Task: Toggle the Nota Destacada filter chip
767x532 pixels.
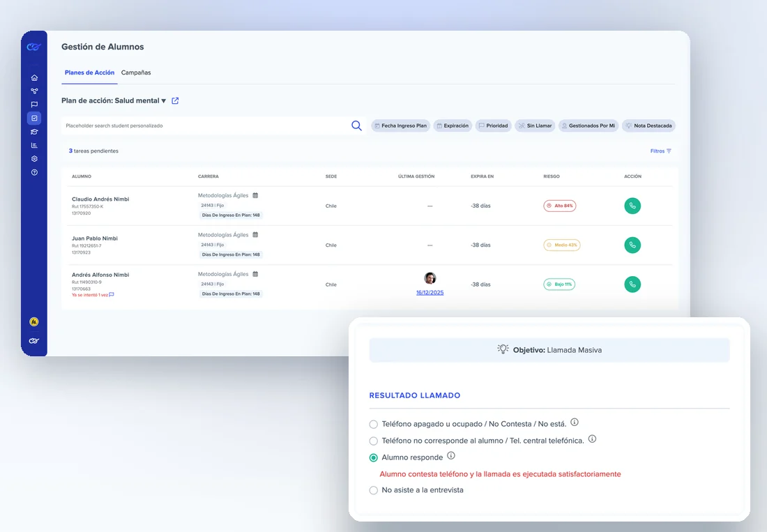Action: 648,126
